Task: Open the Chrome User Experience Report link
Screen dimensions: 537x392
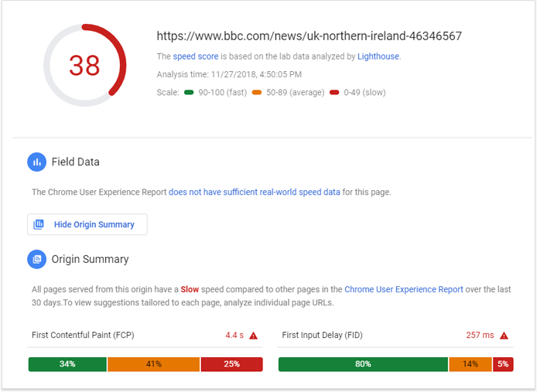Action: coord(404,290)
